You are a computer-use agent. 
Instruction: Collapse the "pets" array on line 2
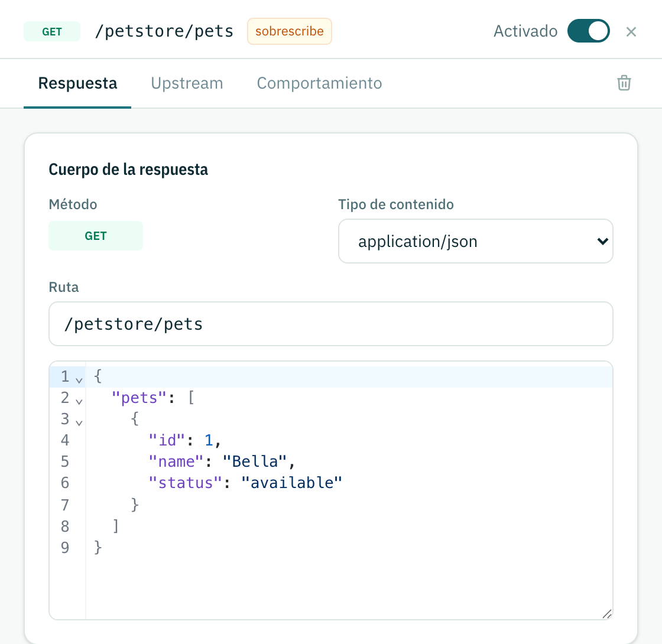[79, 401]
